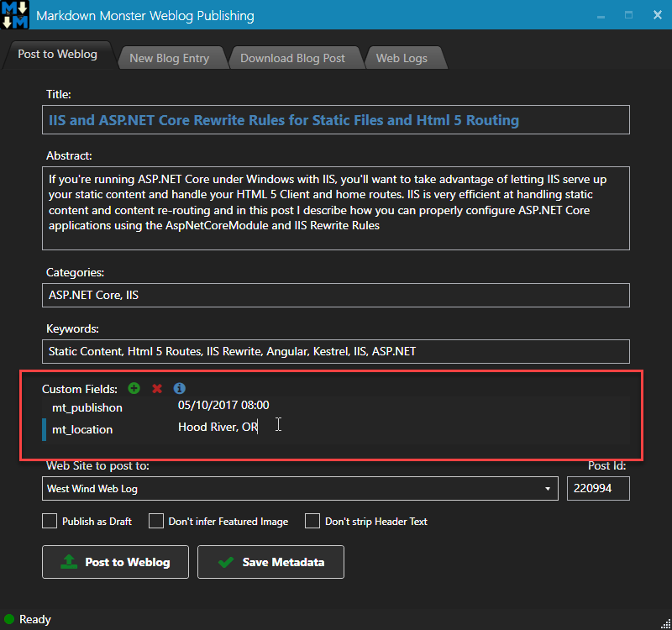Click the Markdown Monster logo icon

tap(15, 14)
